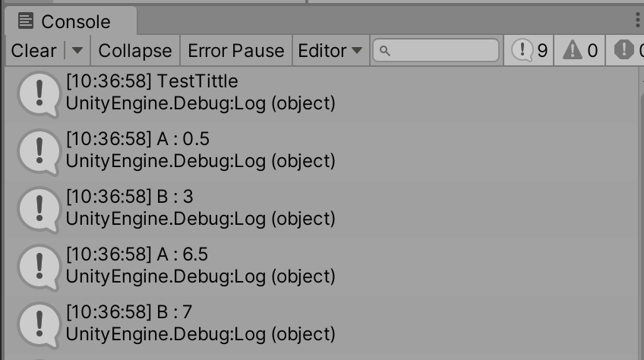Image resolution: width=644 pixels, height=360 pixels.
Task: Toggle the warning message count filter
Action: tap(579, 51)
